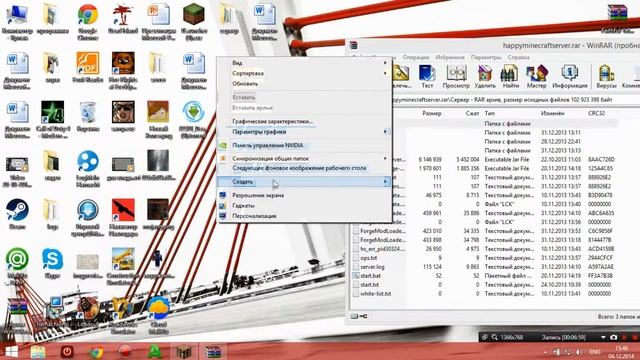The height and width of the screenshot is (360, 640).
Task: Launch the Мастер wizard in WinRAR
Action: [x=536, y=77]
